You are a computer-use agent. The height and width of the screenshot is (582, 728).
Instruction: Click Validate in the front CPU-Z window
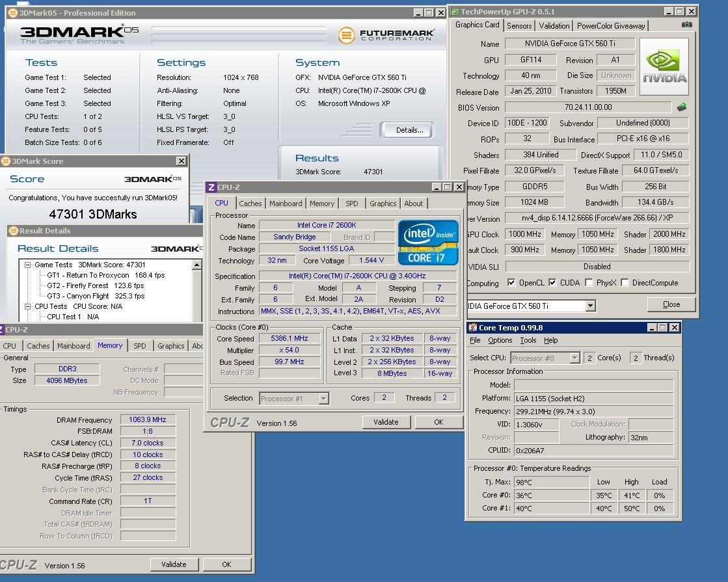[x=386, y=422]
